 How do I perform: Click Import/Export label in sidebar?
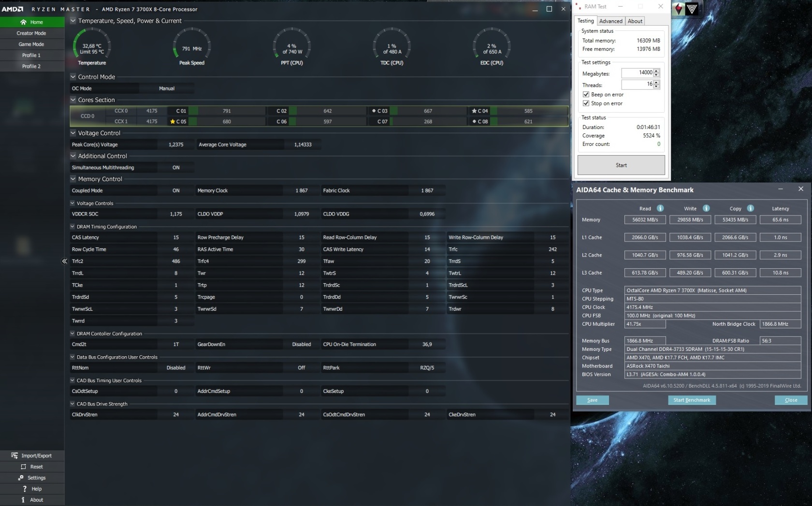(x=36, y=456)
